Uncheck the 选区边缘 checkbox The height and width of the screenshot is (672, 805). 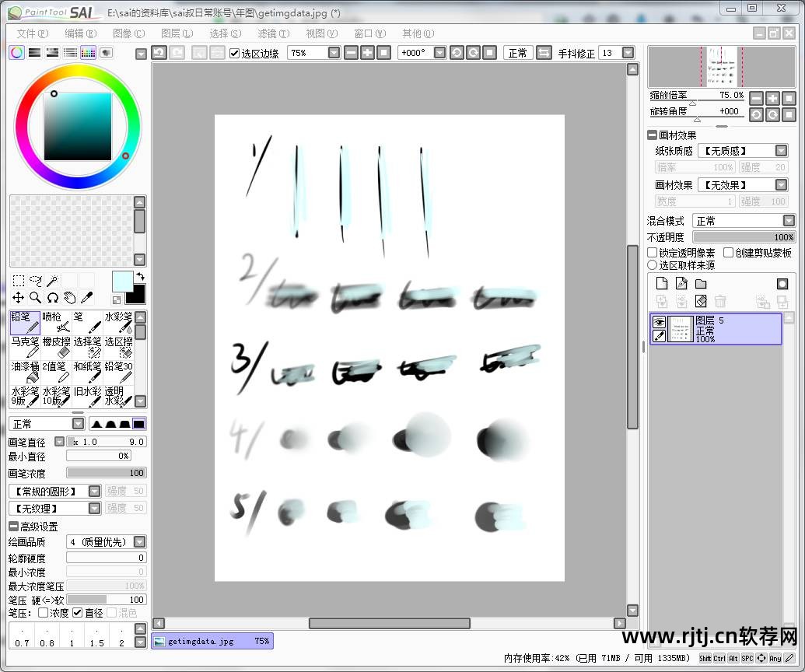(x=235, y=53)
